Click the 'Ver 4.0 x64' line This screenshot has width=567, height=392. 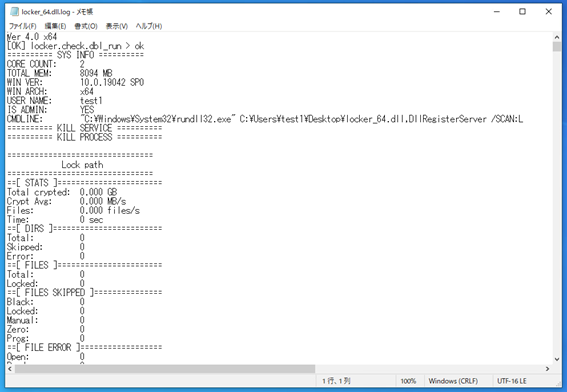[x=32, y=37]
